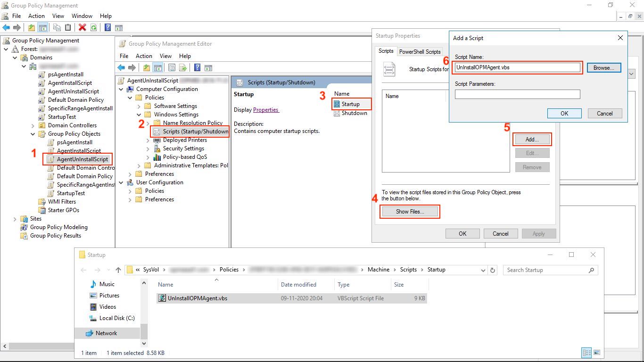Expand the Domain Controllers tree node
Image resolution: width=644 pixels, height=362 pixels.
pos(33,125)
